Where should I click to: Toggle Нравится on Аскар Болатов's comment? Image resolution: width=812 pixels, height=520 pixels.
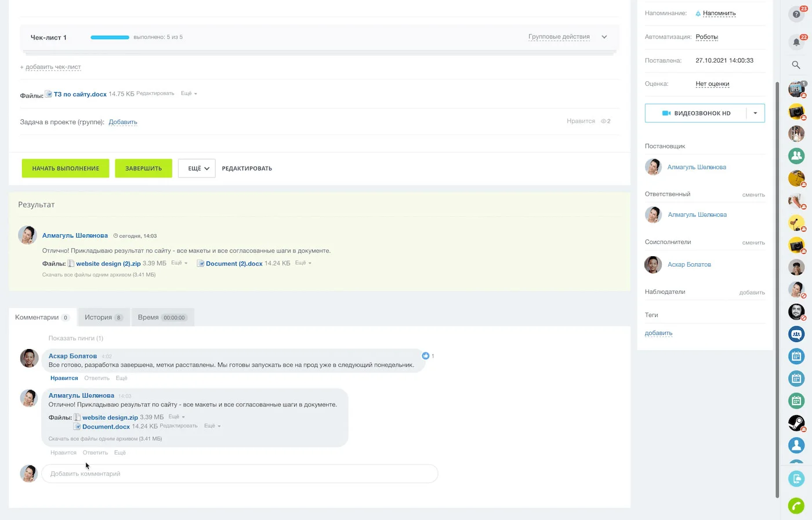64,378
